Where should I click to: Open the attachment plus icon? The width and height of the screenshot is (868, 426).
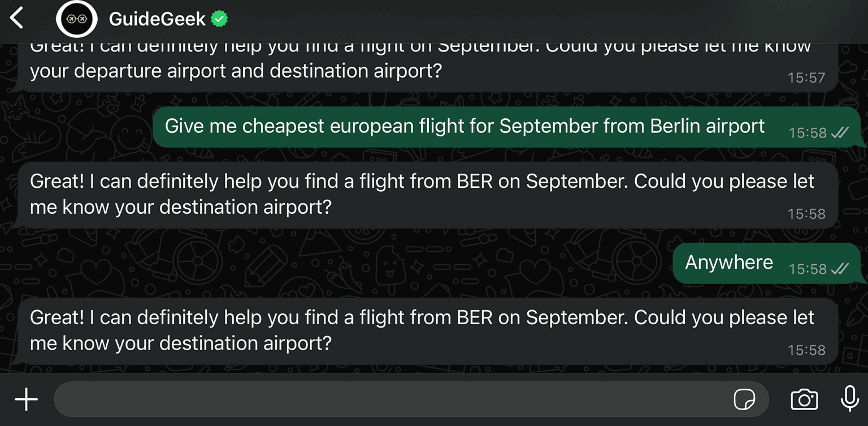(x=25, y=399)
